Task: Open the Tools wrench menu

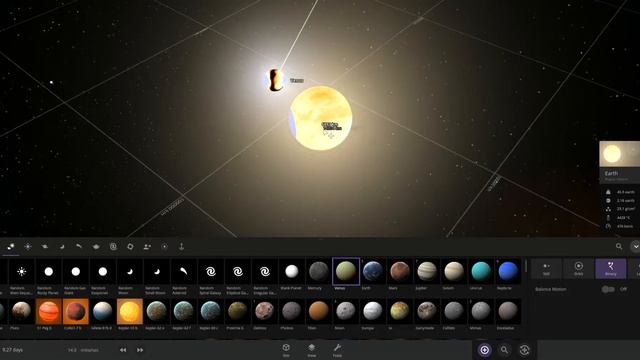Action: (337, 350)
